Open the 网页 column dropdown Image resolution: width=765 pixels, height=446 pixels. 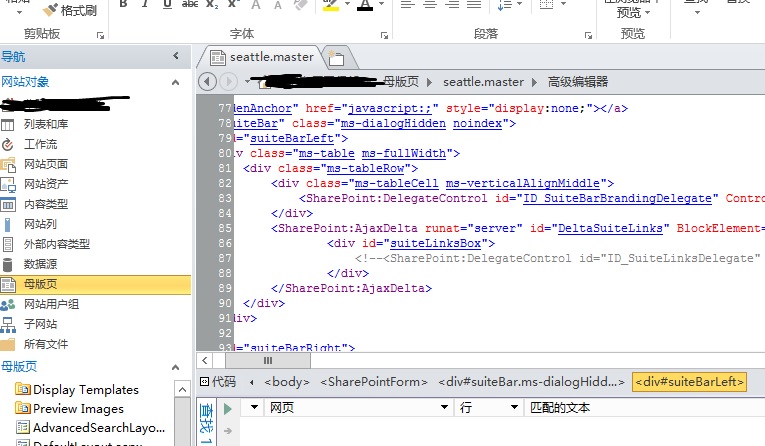[444, 407]
